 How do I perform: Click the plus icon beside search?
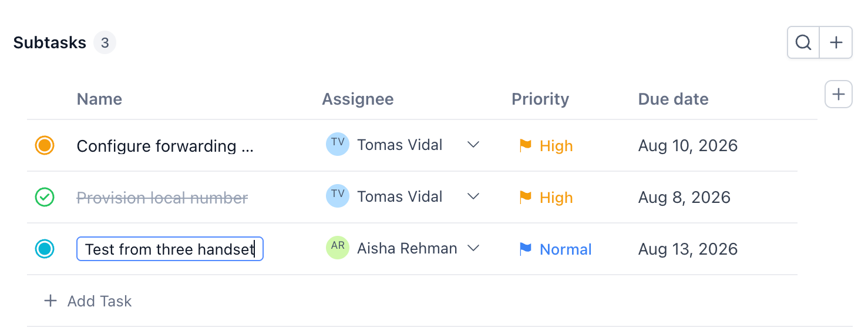click(836, 42)
